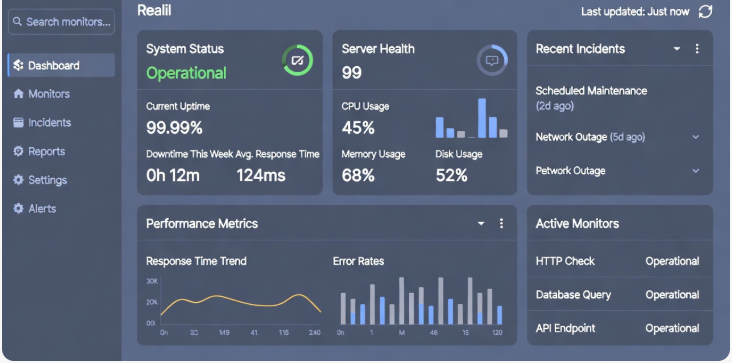Click the System Status green ring icon
This screenshot has width=732, height=363.
297,60
